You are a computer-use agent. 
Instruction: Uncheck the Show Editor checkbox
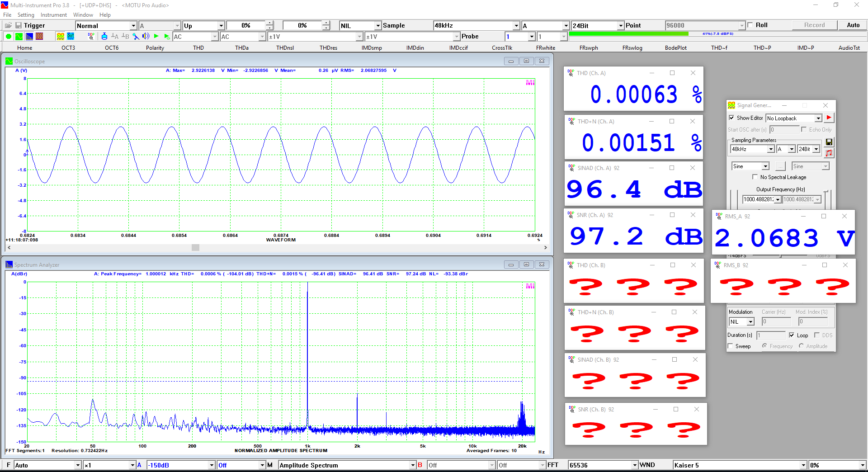731,118
